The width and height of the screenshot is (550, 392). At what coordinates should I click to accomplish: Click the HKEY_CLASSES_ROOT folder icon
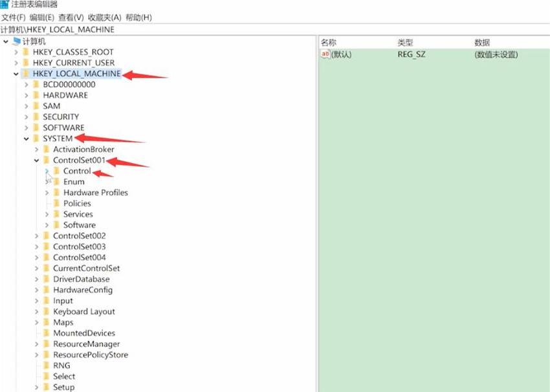[x=26, y=52]
